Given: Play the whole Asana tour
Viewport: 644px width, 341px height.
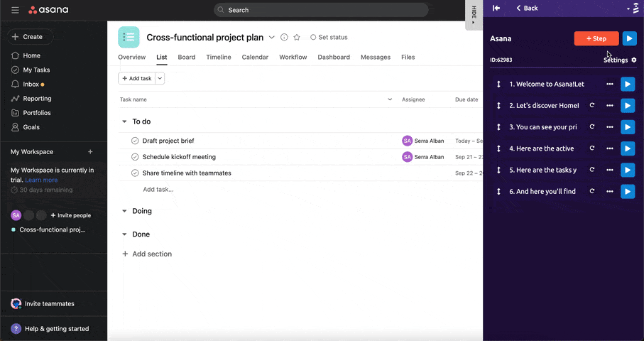Looking at the screenshot, I should pos(629,38).
